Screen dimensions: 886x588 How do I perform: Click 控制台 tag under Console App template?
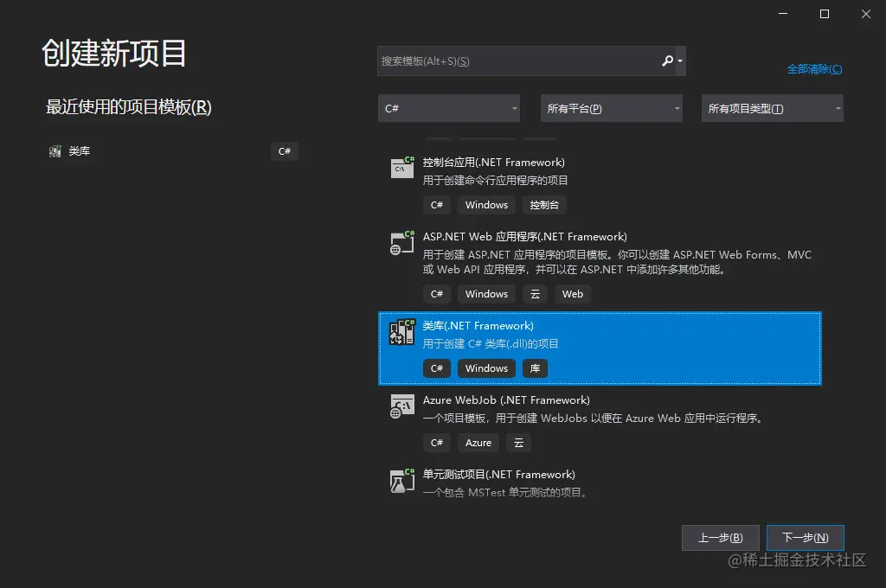coord(544,205)
